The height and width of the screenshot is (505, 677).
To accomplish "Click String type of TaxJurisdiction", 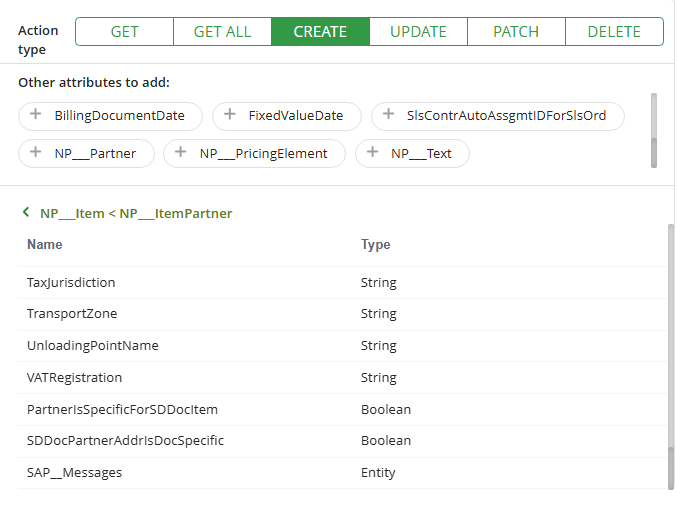I will click(379, 283).
